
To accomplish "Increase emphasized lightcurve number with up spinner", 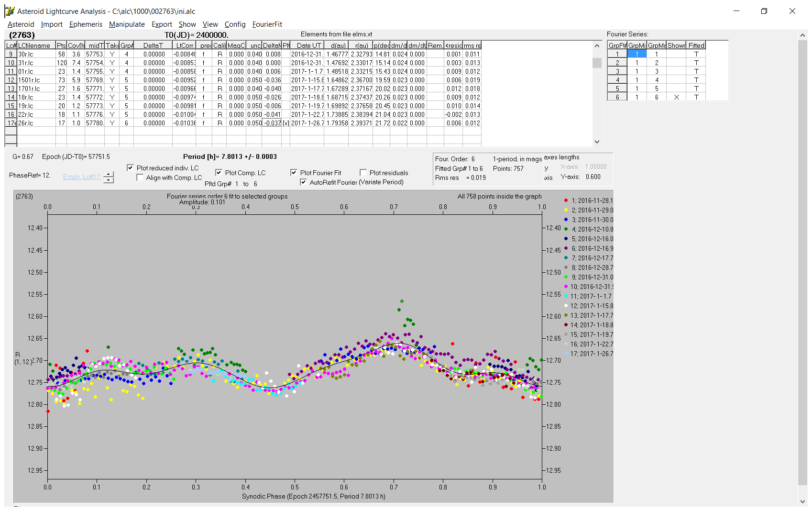I will pos(109,174).
